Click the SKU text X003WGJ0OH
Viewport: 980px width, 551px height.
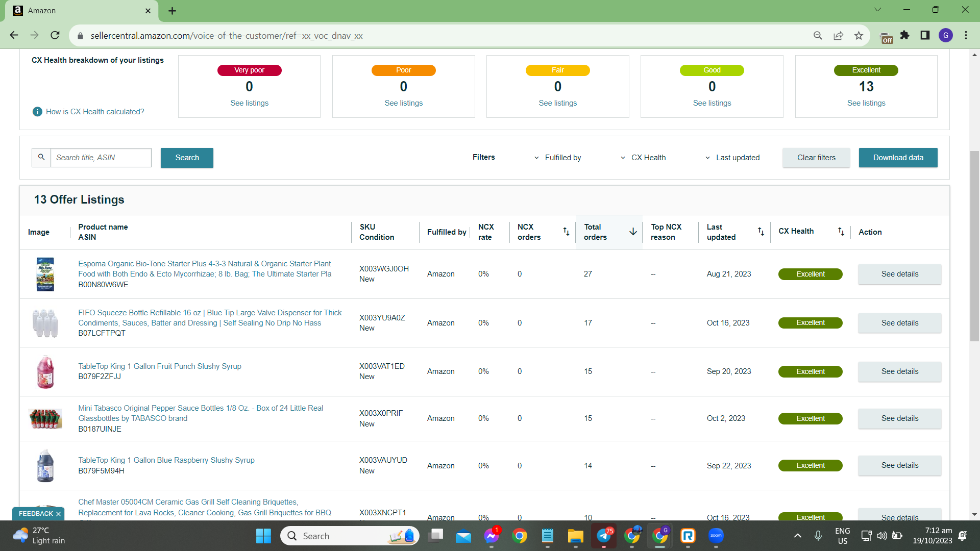point(384,269)
